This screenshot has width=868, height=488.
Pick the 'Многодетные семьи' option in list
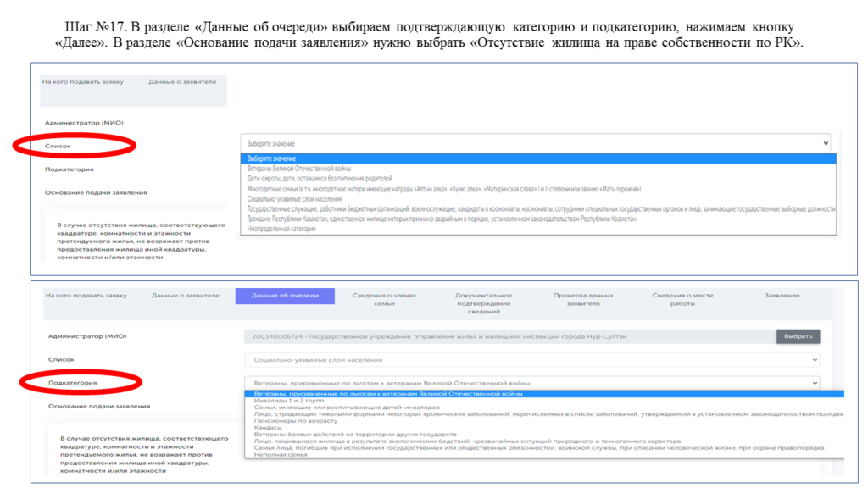[x=441, y=189]
